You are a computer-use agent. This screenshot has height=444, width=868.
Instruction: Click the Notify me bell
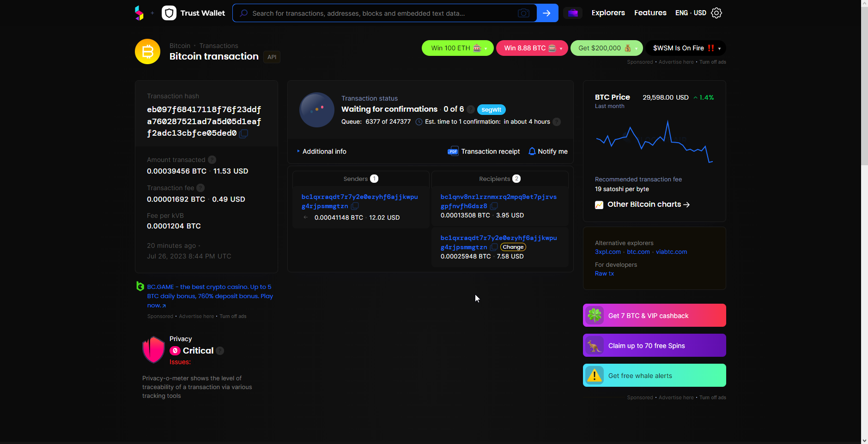click(x=548, y=151)
